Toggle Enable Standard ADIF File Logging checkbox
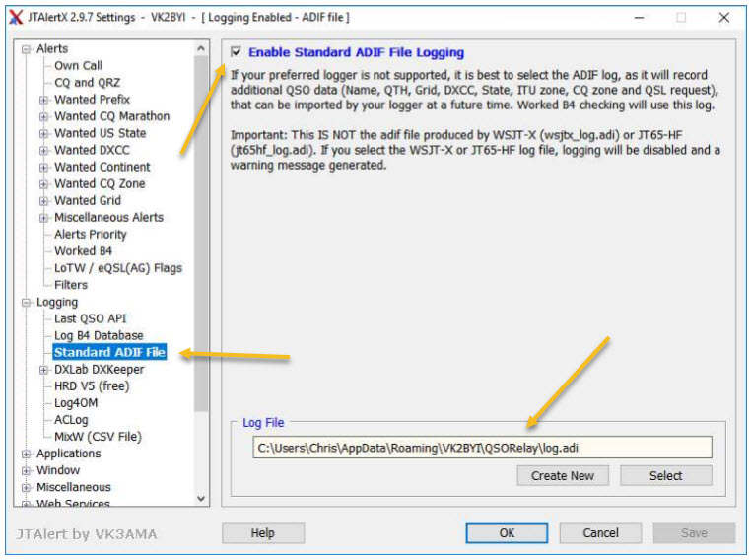This screenshot has width=751, height=560. point(236,51)
